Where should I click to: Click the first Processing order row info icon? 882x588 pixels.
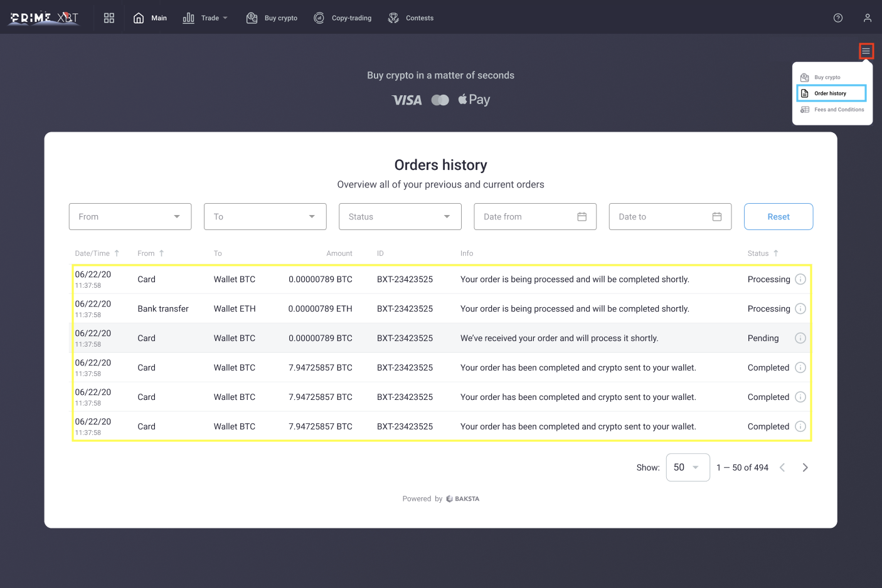pyautogui.click(x=800, y=280)
